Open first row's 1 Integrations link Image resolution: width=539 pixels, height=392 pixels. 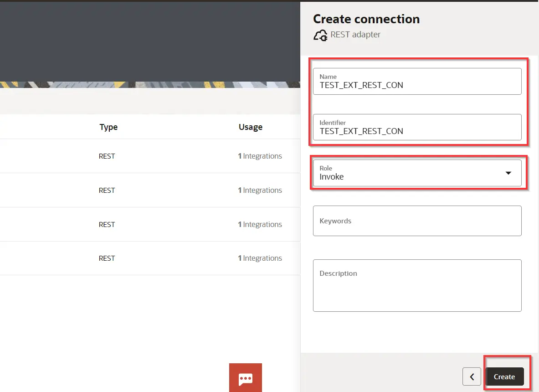(x=260, y=156)
